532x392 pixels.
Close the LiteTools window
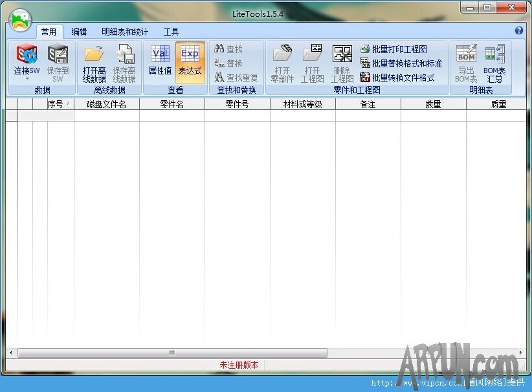click(x=512, y=8)
